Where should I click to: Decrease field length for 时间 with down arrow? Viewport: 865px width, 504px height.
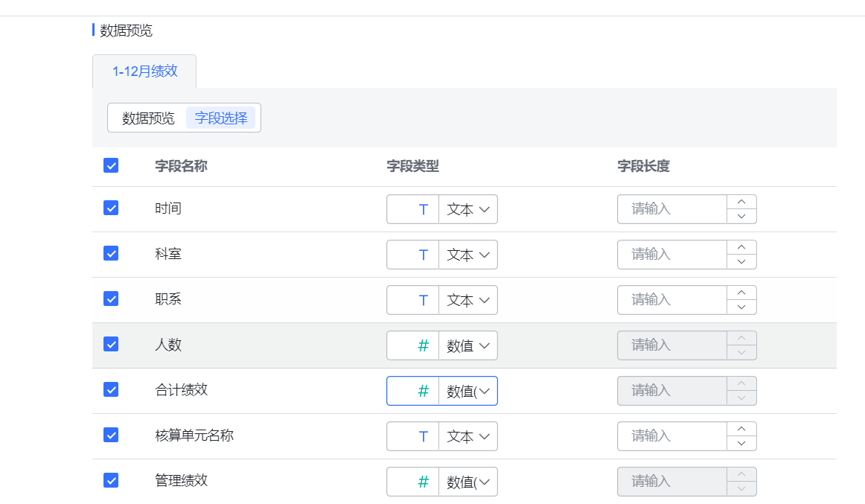tap(741, 216)
